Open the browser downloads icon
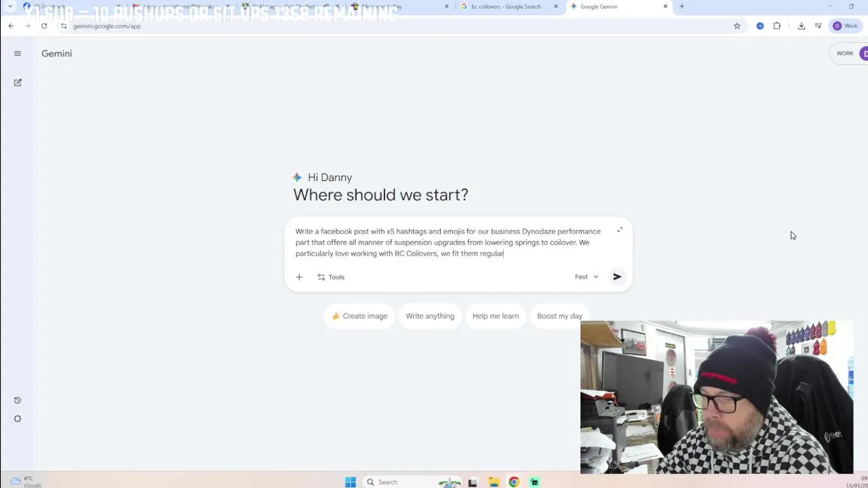Screen dimensions: 868x488 tap(802, 26)
